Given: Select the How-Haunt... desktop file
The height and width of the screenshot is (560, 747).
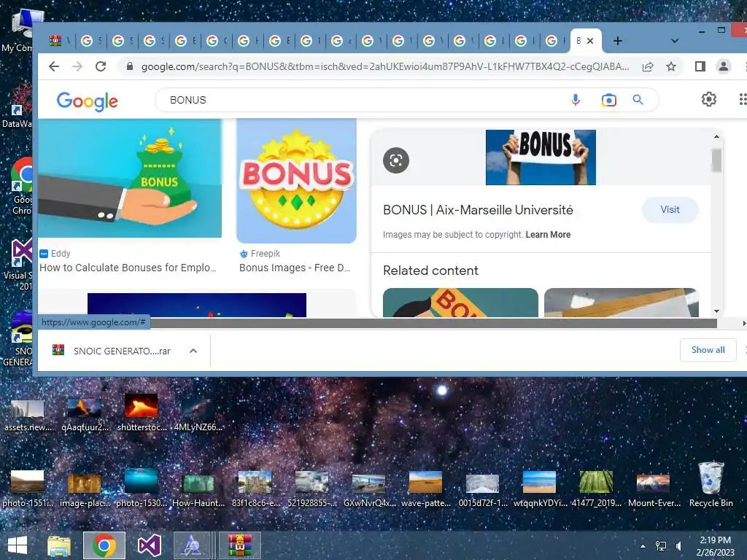Looking at the screenshot, I should click(x=198, y=489).
